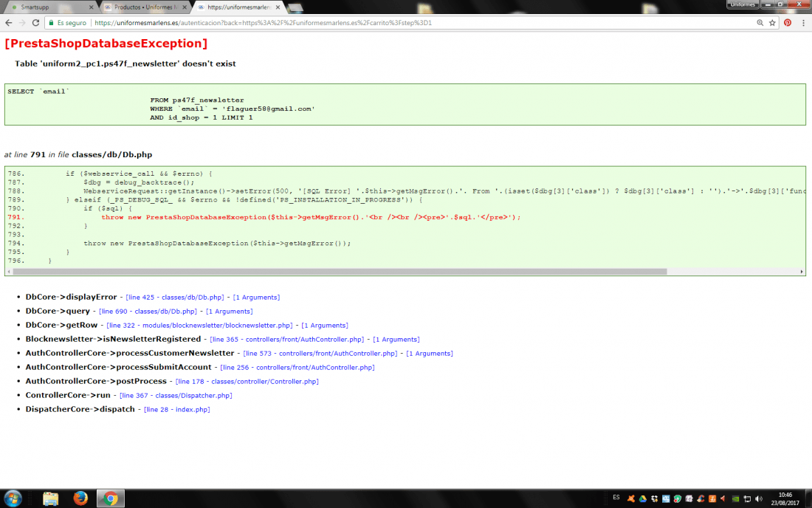Select the https://uniformesmarlens tab
The image size is (812, 508).
click(238, 7)
